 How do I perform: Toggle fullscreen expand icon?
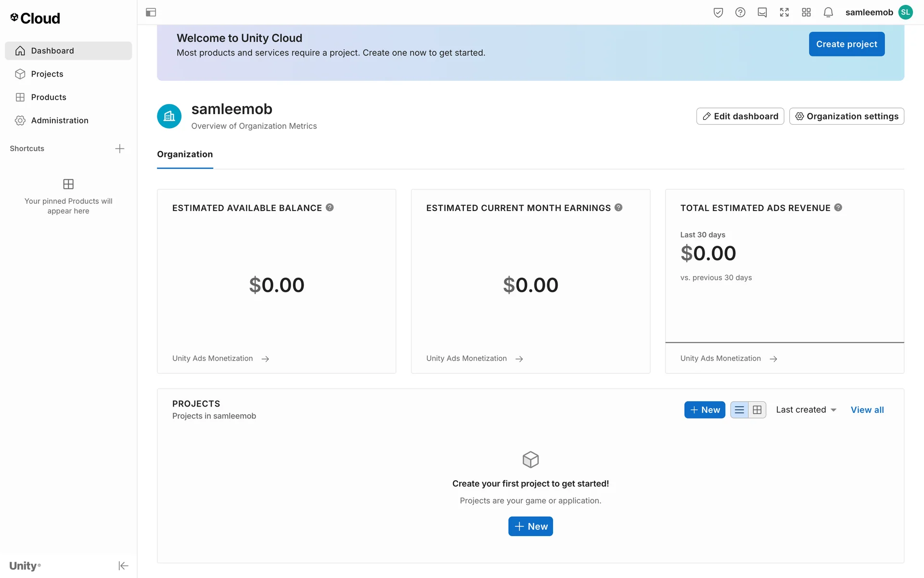pyautogui.click(x=784, y=13)
